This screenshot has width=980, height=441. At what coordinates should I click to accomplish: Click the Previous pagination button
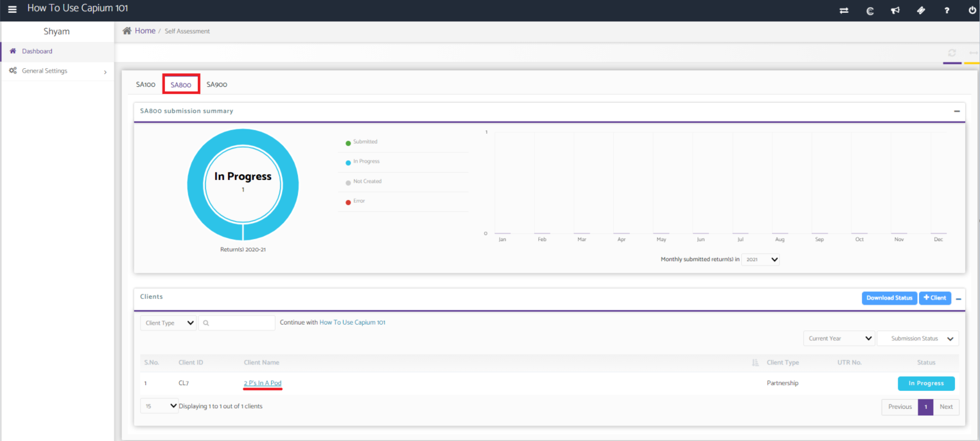(x=900, y=407)
